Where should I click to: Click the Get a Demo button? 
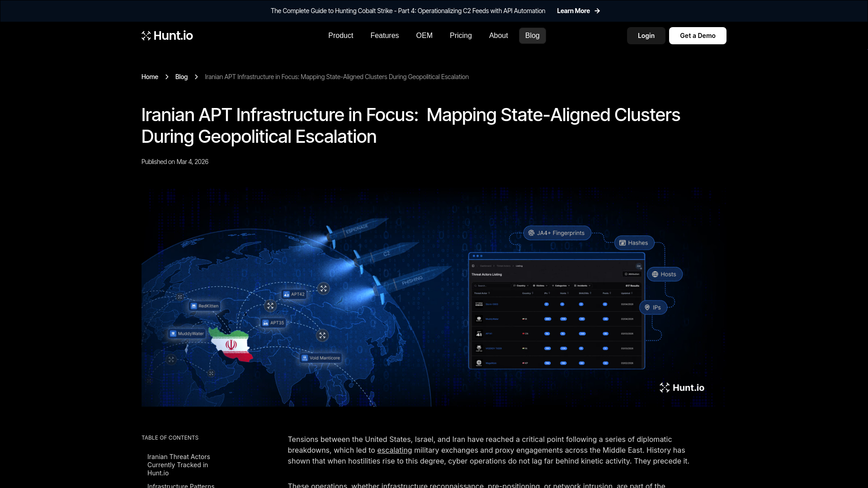tap(698, 35)
